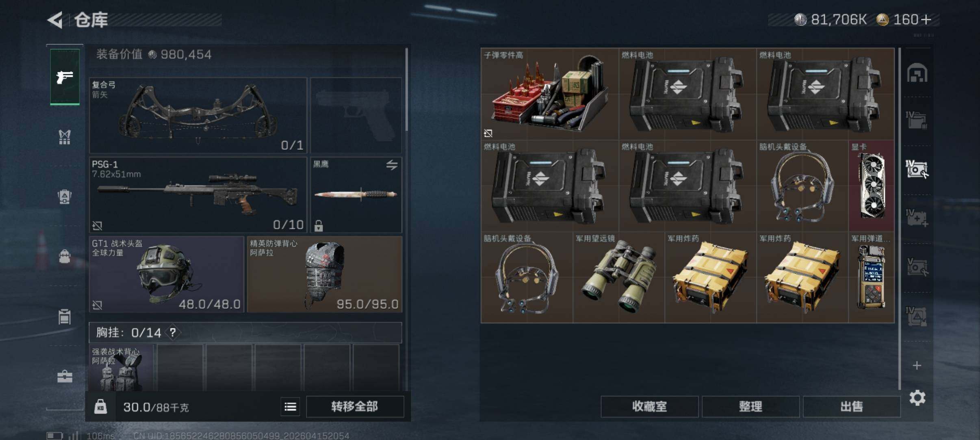Screen dimensions: 980x440
Task: Open the tactical vest category in sidebar
Action: tap(65, 137)
